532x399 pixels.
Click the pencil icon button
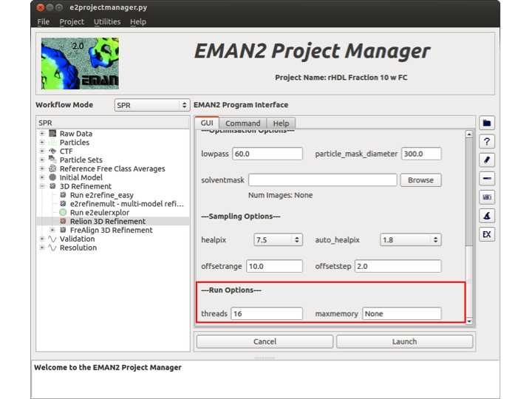[x=487, y=160]
